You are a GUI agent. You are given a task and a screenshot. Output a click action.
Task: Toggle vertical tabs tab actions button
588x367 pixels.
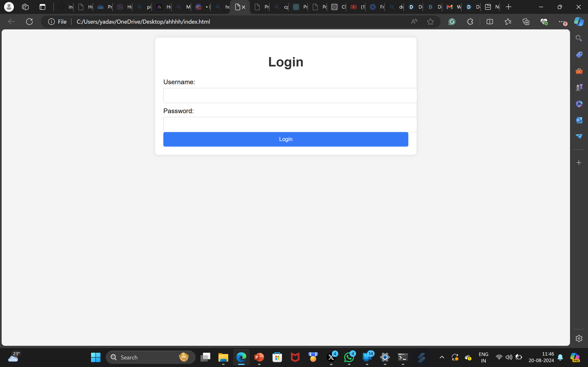click(42, 7)
